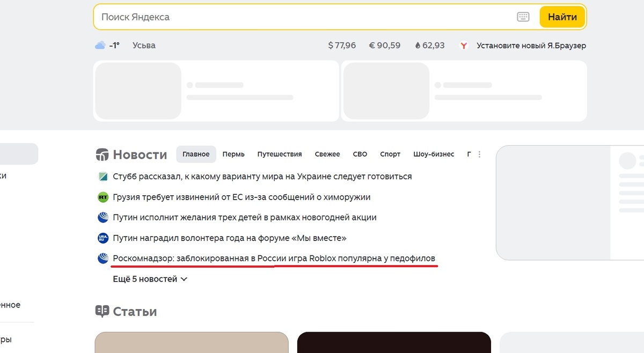Click source icon beside Путин исполнит желания
Viewport: 644px width, 353px height.
103,217
